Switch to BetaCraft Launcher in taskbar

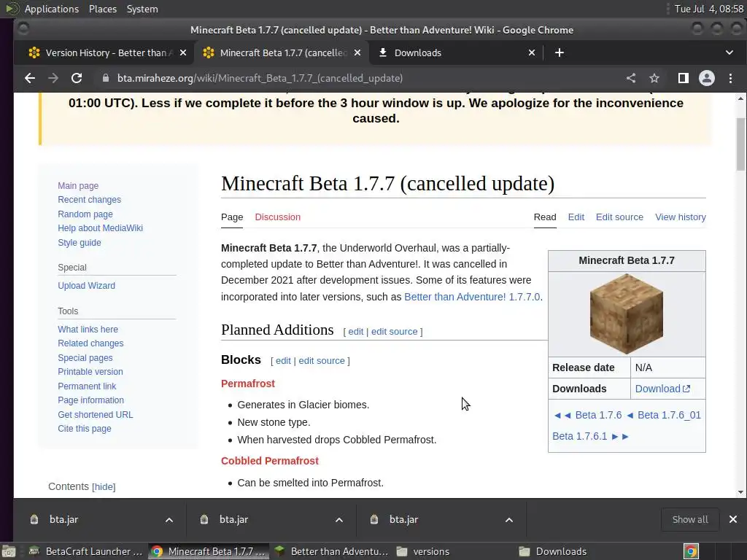tap(86, 551)
